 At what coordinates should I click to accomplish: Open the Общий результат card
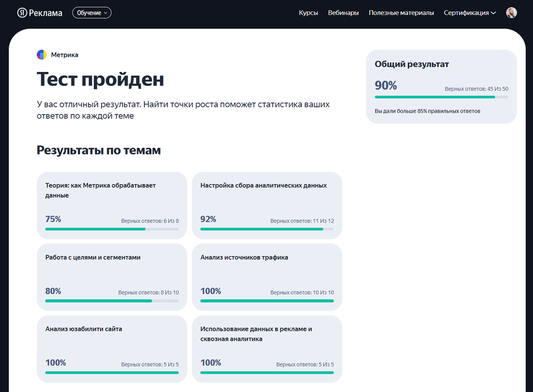point(442,87)
